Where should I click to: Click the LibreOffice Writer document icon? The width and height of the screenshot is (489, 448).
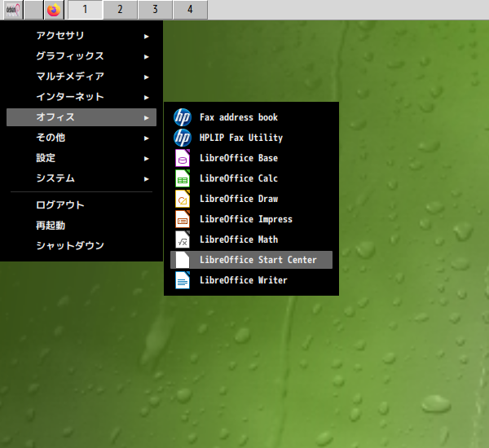point(183,280)
